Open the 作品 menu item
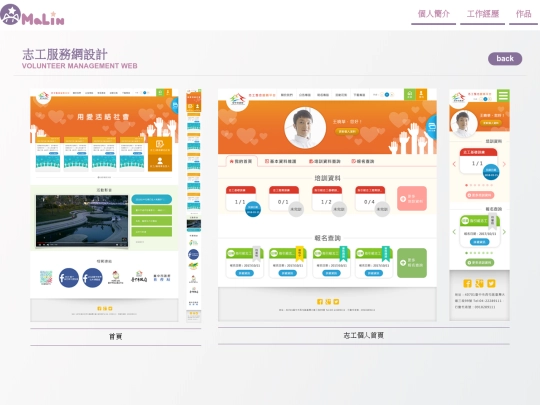The width and height of the screenshot is (540, 405). tap(523, 14)
